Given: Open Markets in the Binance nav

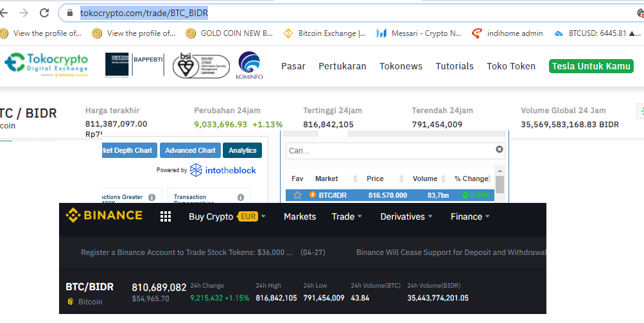Looking at the screenshot, I should point(300,216).
